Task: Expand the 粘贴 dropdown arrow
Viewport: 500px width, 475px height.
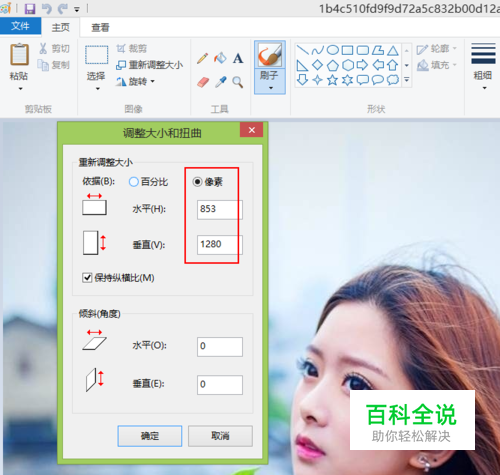Action: pos(20,89)
